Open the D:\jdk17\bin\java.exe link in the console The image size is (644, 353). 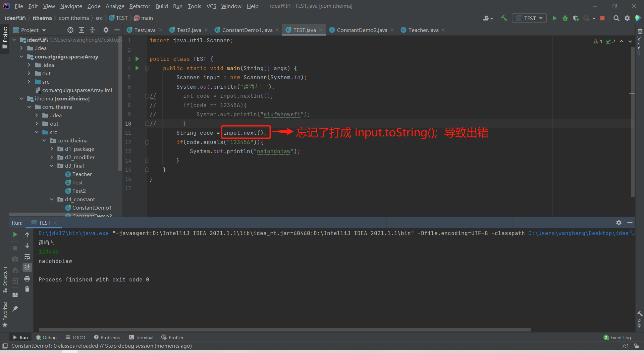tap(73, 233)
